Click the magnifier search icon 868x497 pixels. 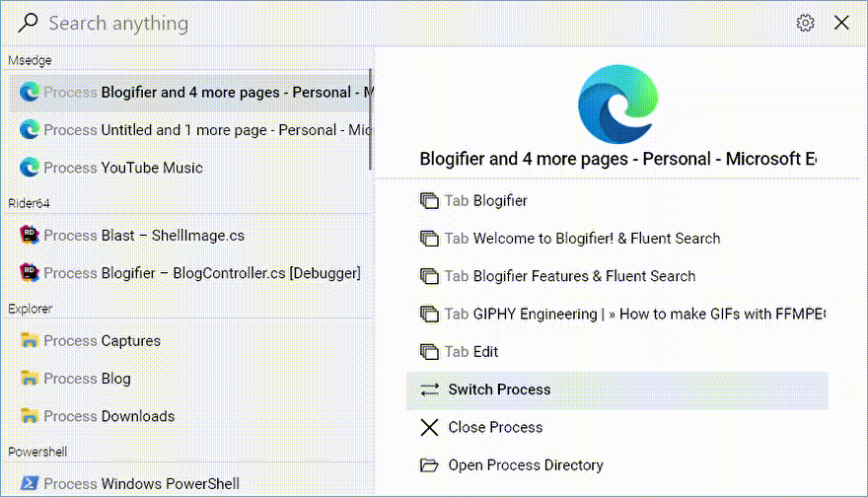pyautogui.click(x=28, y=23)
